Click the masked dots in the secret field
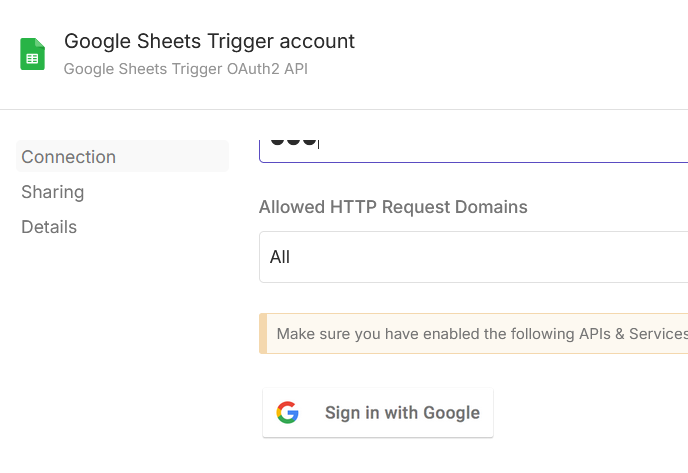Viewport: 688px width, 473px height. click(292, 141)
